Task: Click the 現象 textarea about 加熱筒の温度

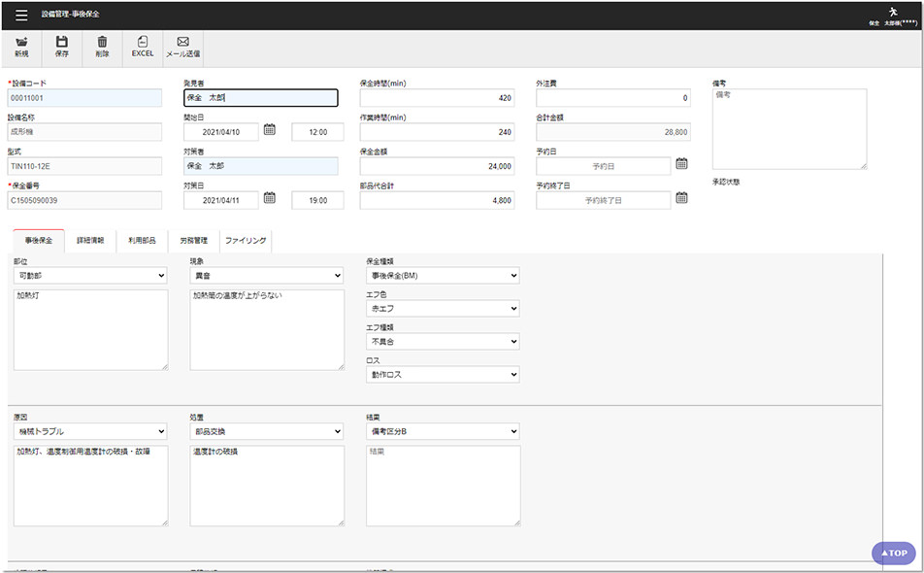Action: coord(267,330)
